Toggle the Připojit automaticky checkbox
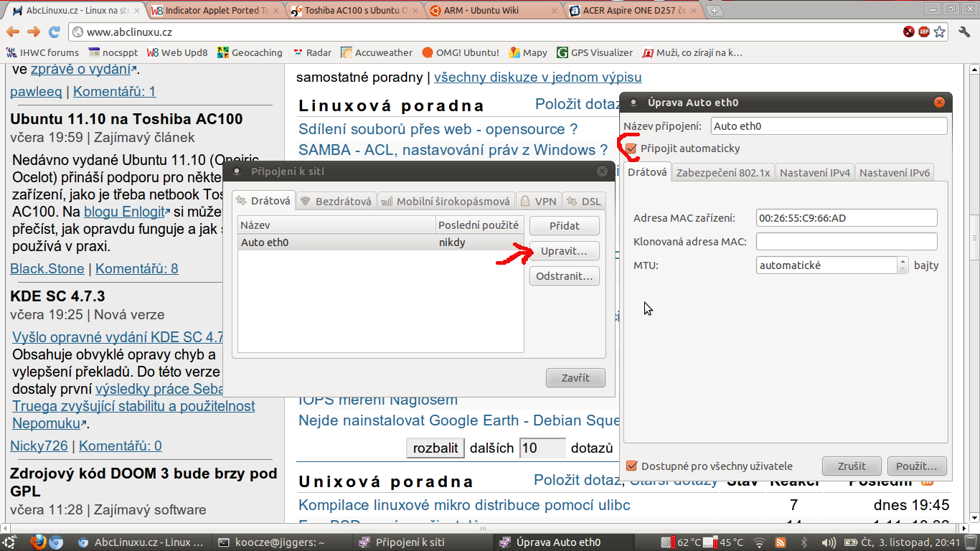This screenshot has width=980, height=551. point(631,149)
